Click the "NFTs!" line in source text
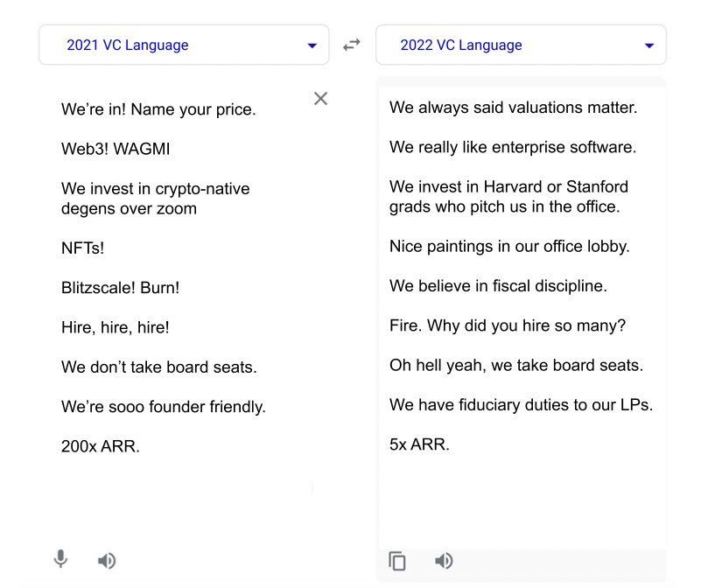The width and height of the screenshot is (708, 588). coord(82,248)
